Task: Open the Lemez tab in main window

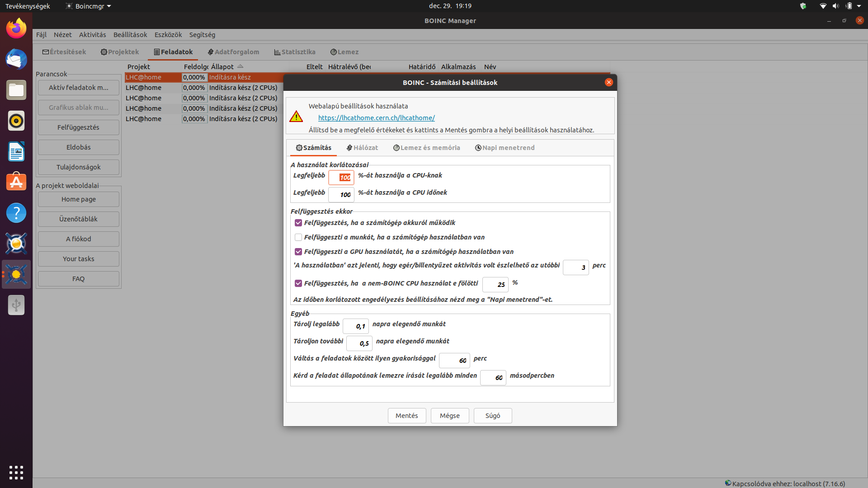Action: click(344, 52)
